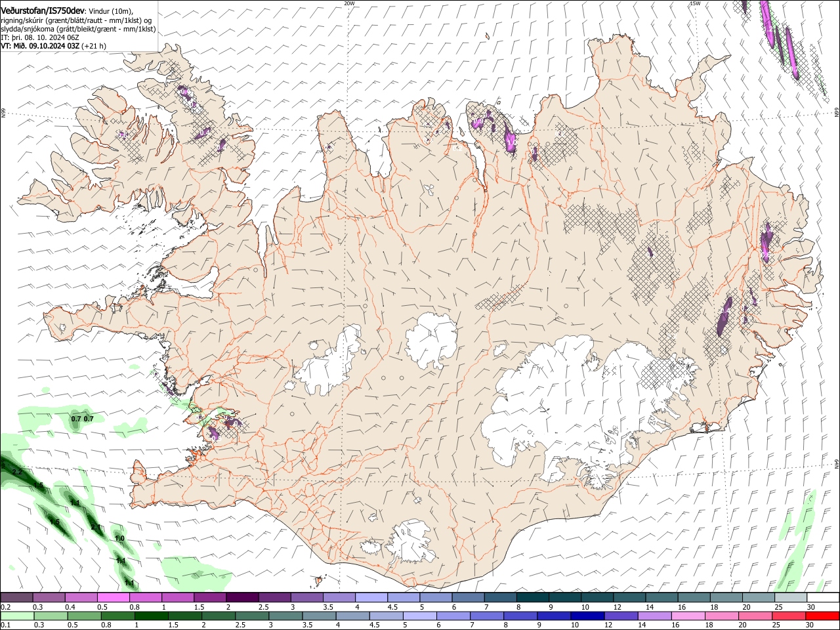Pick bottom-row darkest green swatch 1–1.5
This screenshot has height=630, width=840.
click(152, 616)
